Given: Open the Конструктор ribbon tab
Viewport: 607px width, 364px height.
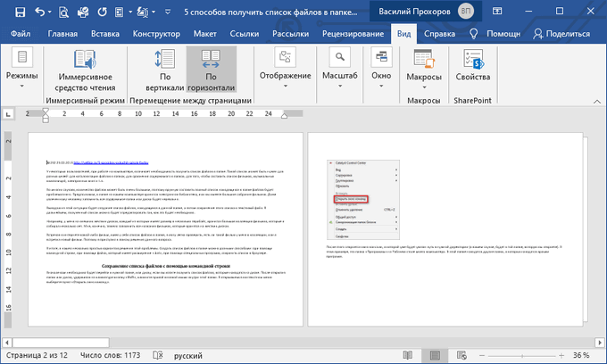Looking at the screenshot, I should [x=156, y=34].
